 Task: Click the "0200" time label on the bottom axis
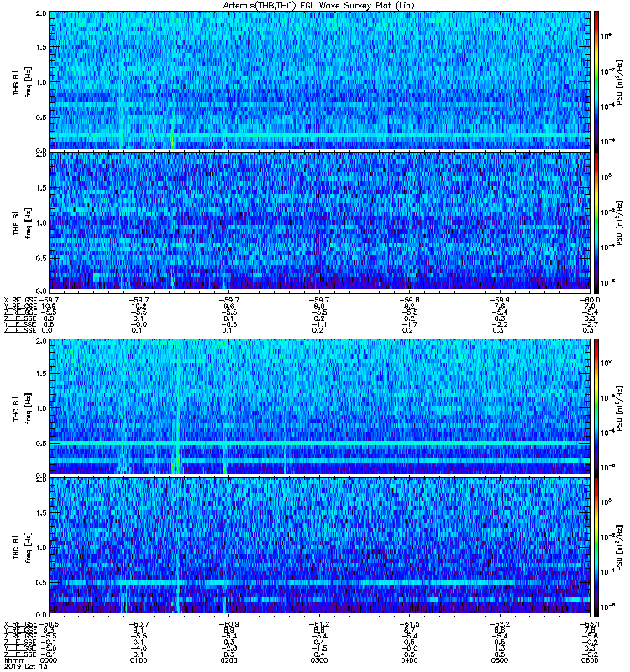tap(228, 660)
